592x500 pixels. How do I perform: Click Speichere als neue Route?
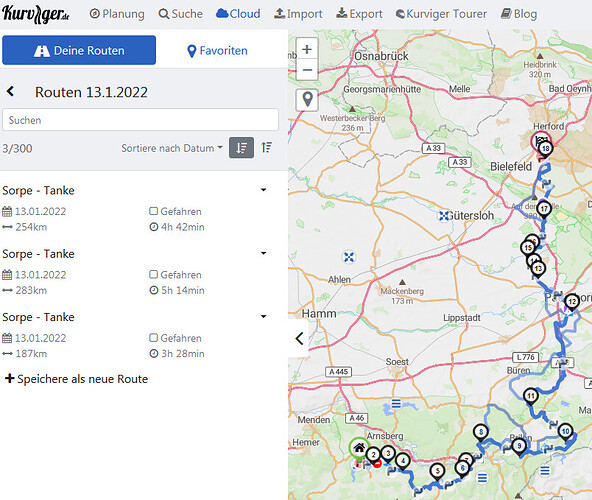pos(76,379)
